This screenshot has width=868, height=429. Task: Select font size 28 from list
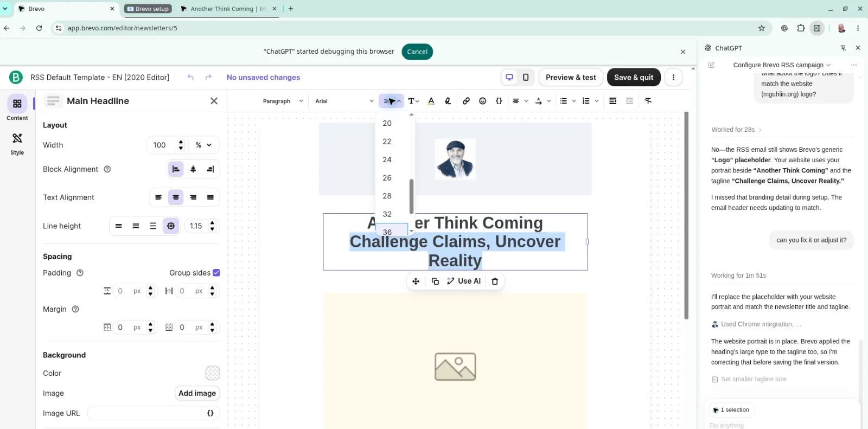392,196
